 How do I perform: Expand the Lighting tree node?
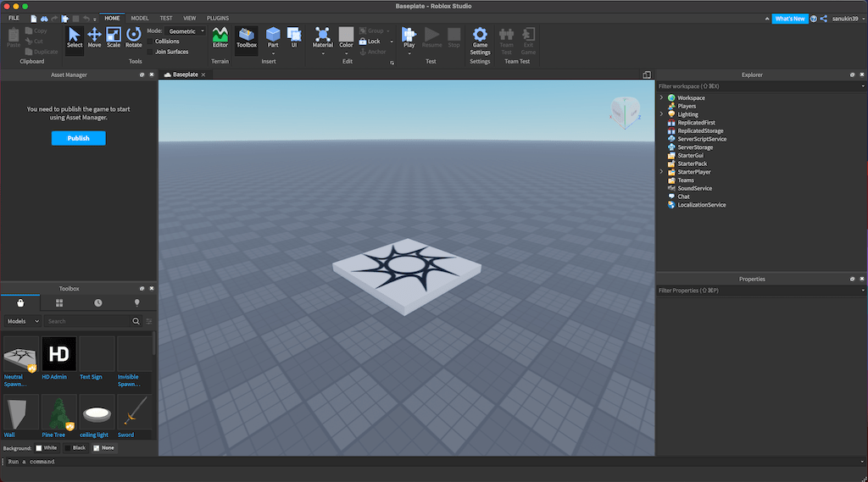[661, 114]
